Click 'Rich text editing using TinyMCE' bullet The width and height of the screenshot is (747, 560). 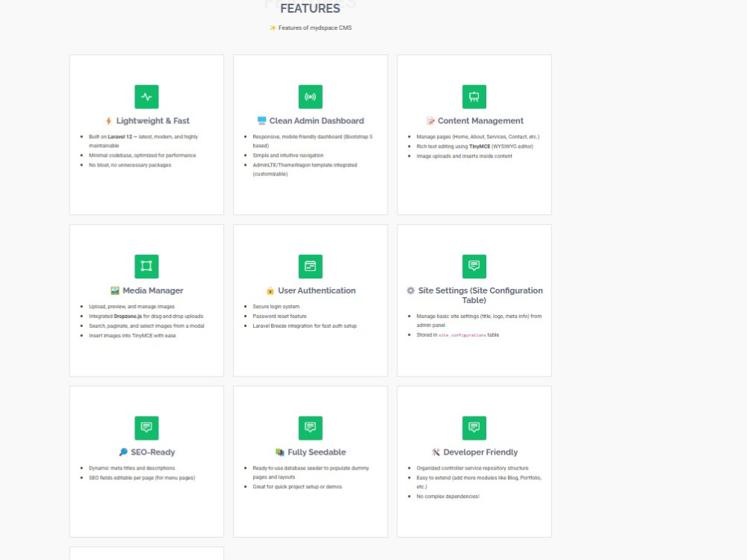pos(474,146)
